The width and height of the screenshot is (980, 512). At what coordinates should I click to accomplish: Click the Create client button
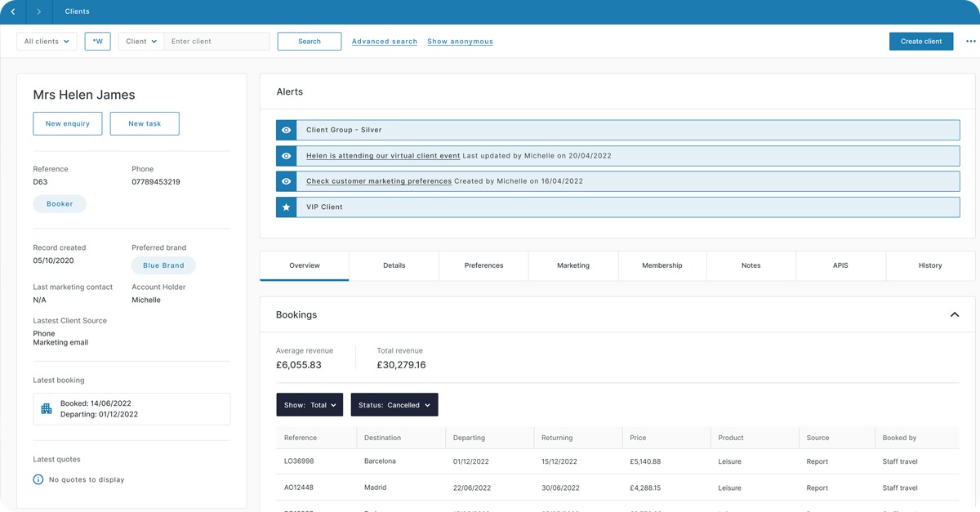(921, 40)
